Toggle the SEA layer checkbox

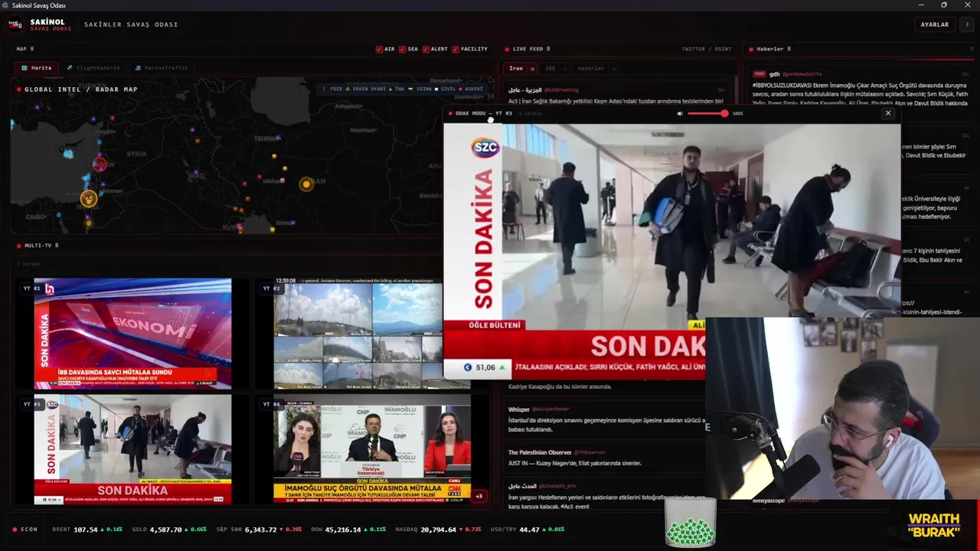coord(402,49)
